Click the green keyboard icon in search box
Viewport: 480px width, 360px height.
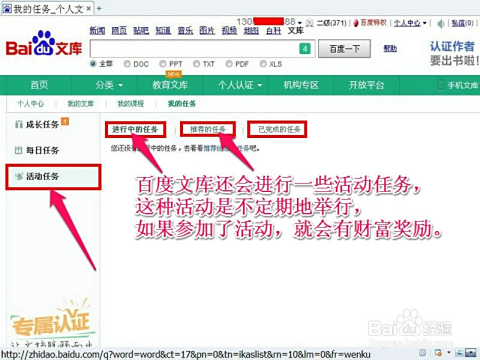point(305,49)
